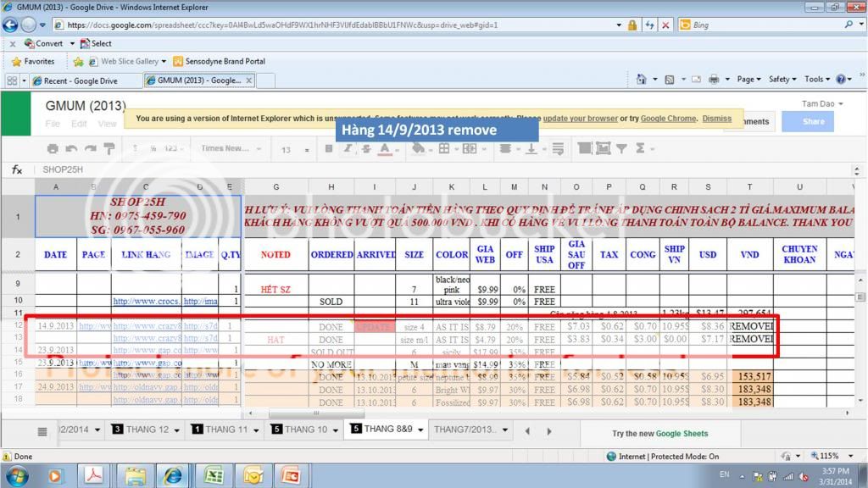Click the IE refresh button

coord(648,25)
